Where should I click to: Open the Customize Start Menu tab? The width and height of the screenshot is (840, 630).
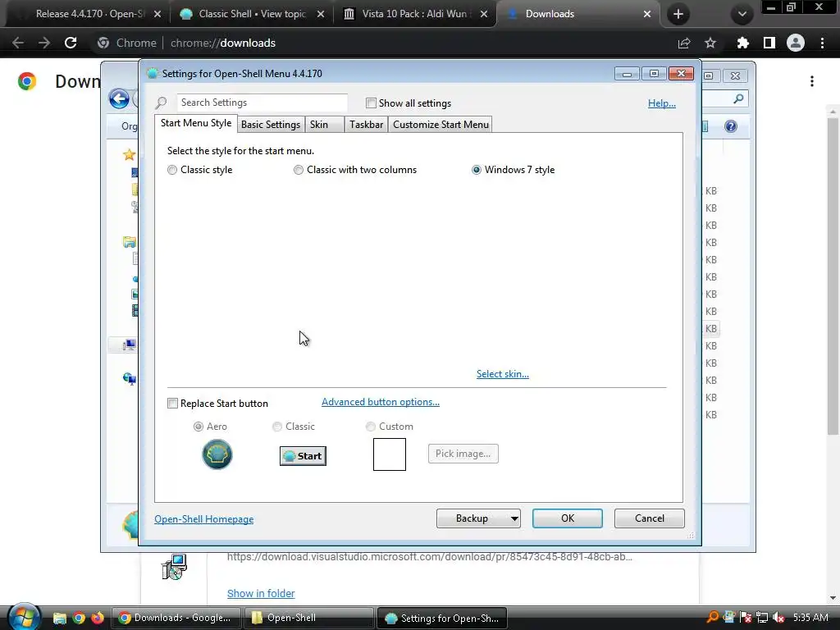[x=441, y=125]
